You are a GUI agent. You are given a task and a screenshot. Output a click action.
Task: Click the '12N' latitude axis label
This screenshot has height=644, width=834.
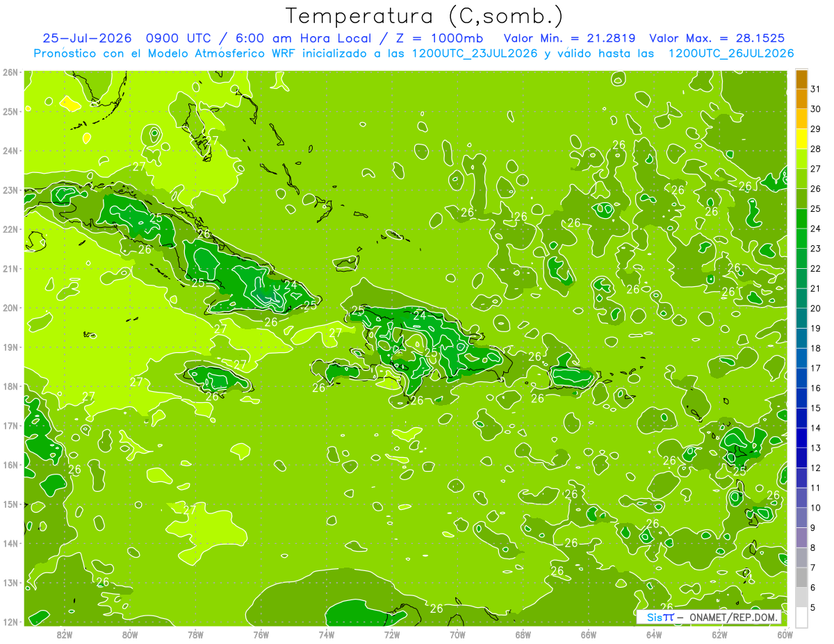tap(10, 622)
